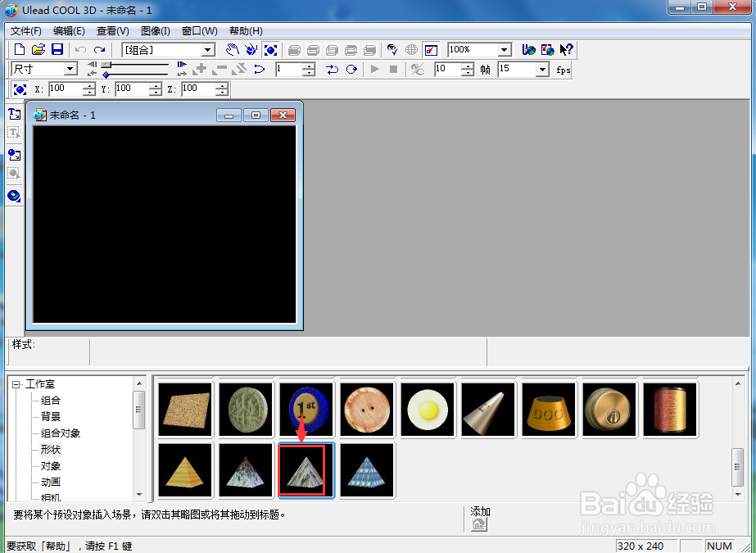The height and width of the screenshot is (553, 756).
Task: Open the 帮助(H) menu
Action: pyautogui.click(x=246, y=31)
